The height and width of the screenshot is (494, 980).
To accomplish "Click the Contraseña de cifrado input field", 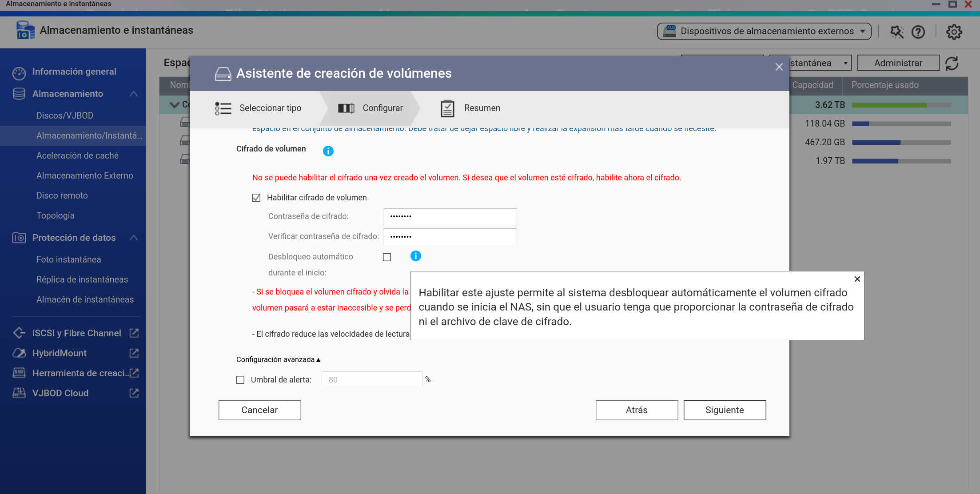I will 450,217.
